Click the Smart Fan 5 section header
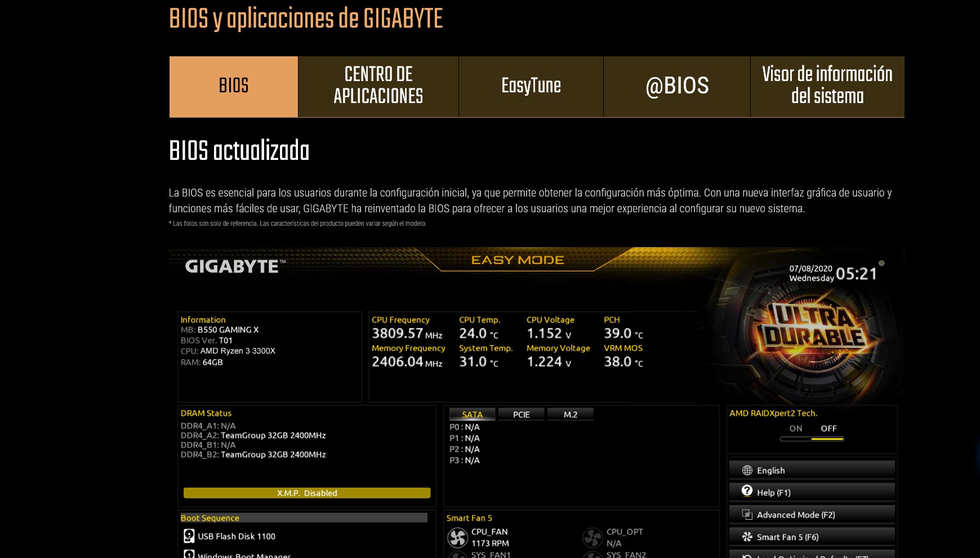 click(469, 518)
